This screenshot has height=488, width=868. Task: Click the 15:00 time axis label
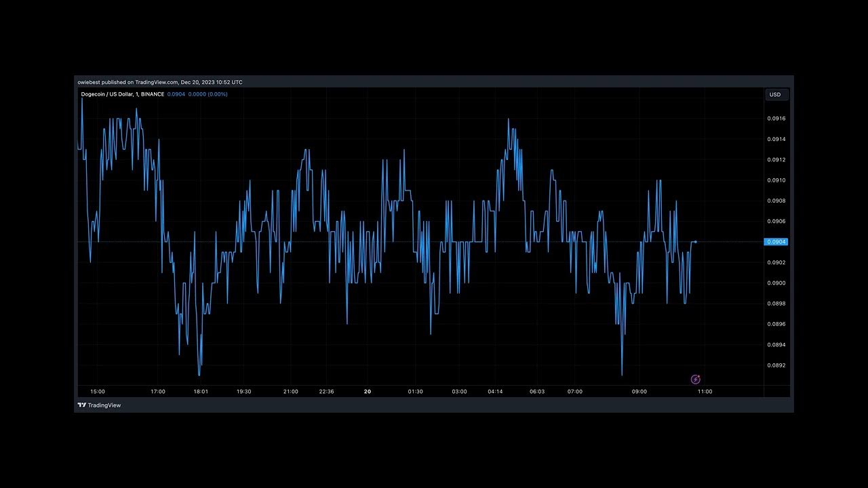[98, 392]
